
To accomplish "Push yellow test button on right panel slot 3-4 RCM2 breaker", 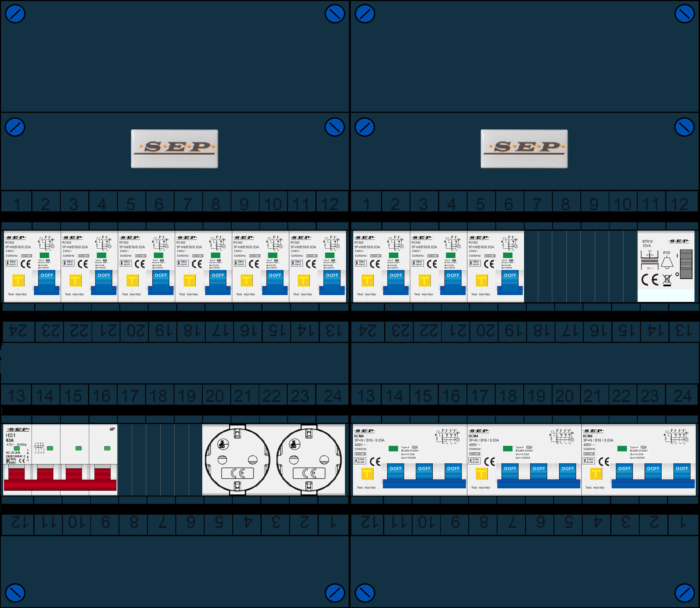I will (424, 281).
